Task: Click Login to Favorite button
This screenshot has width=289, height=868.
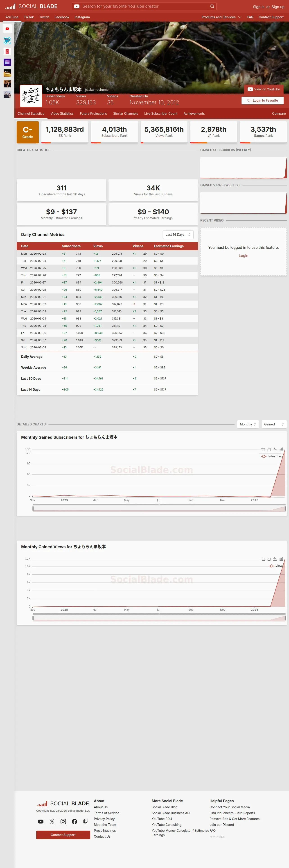Action: click(262, 101)
